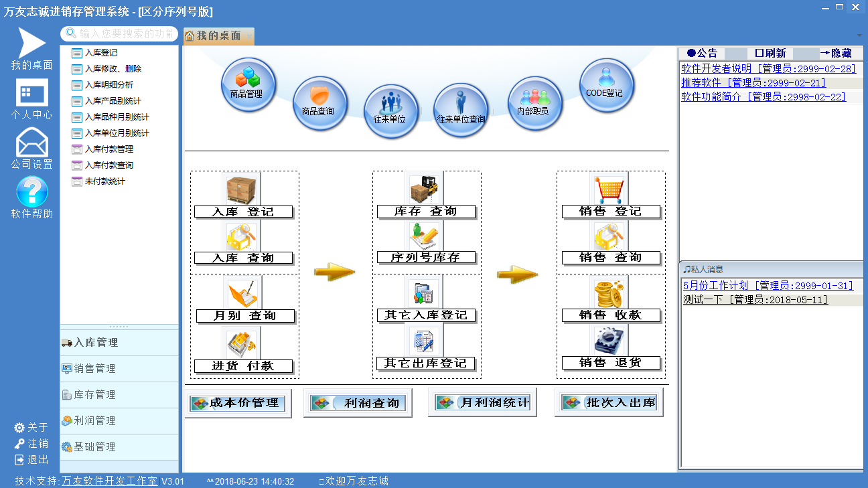Select 入库付款管理 in the menu tree
The height and width of the screenshot is (488, 868).
[x=102, y=149]
